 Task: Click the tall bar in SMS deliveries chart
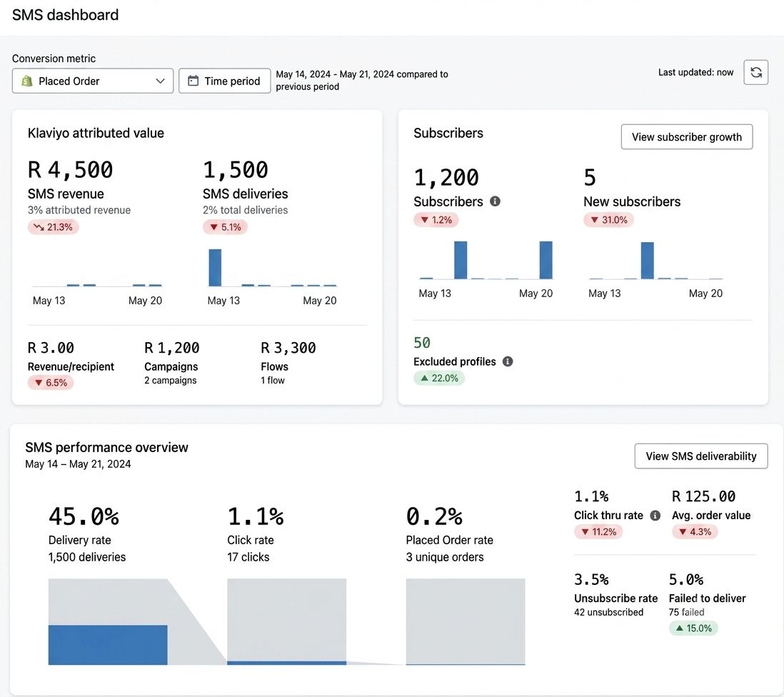click(x=215, y=268)
